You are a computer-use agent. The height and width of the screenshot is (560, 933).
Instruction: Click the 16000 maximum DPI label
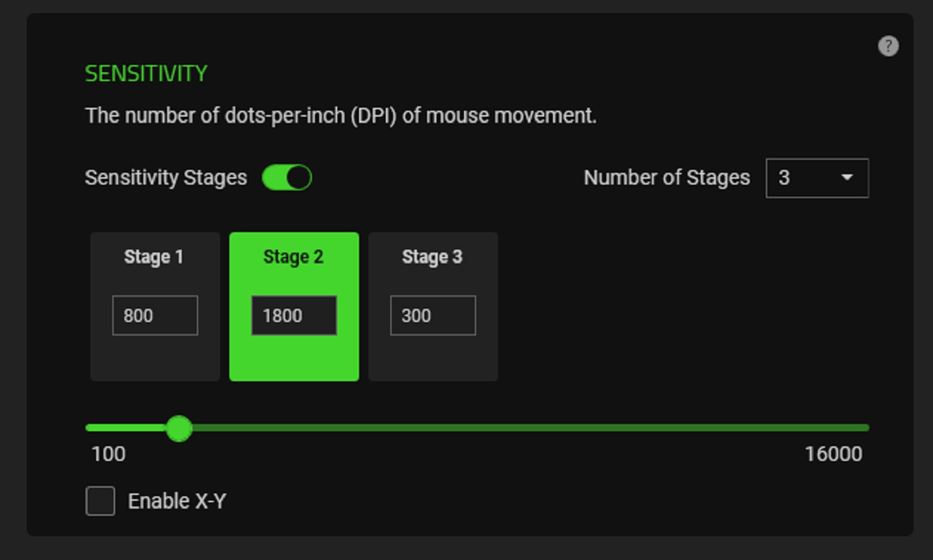(833, 454)
